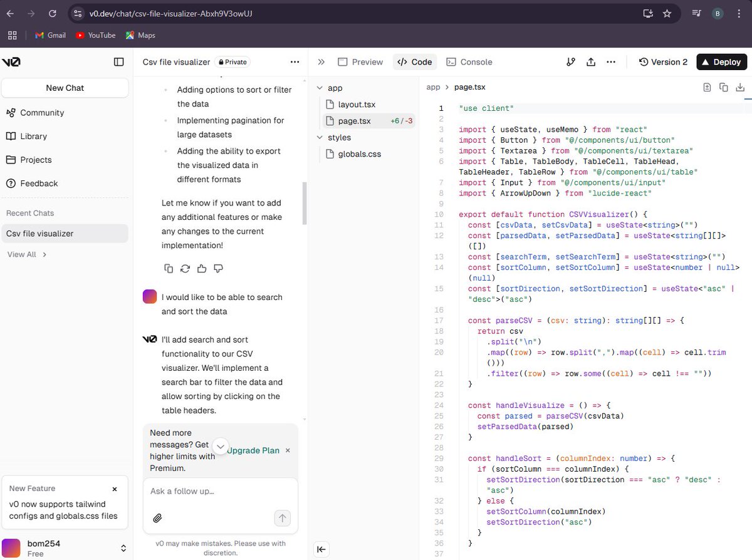Viewport: 752px width, 560px height.
Task: Give the response a thumbs up
Action: [201, 268]
